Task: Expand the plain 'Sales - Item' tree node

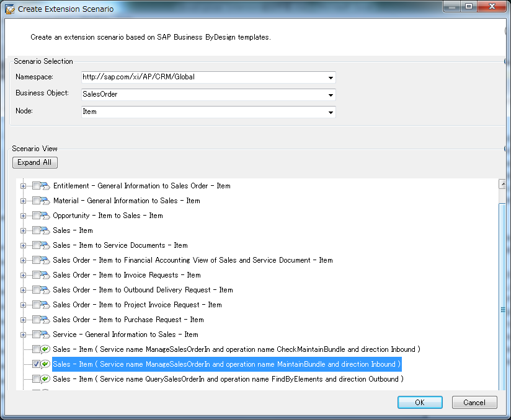Action: tap(23, 231)
